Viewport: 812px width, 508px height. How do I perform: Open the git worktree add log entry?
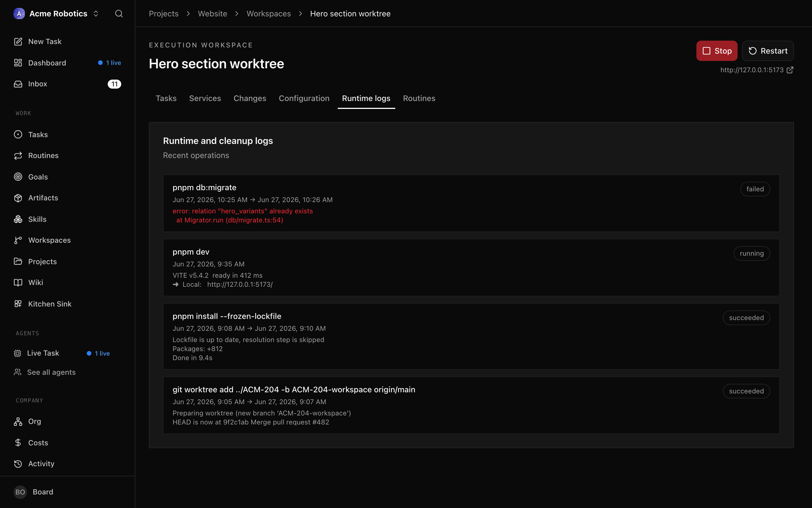[471, 405]
